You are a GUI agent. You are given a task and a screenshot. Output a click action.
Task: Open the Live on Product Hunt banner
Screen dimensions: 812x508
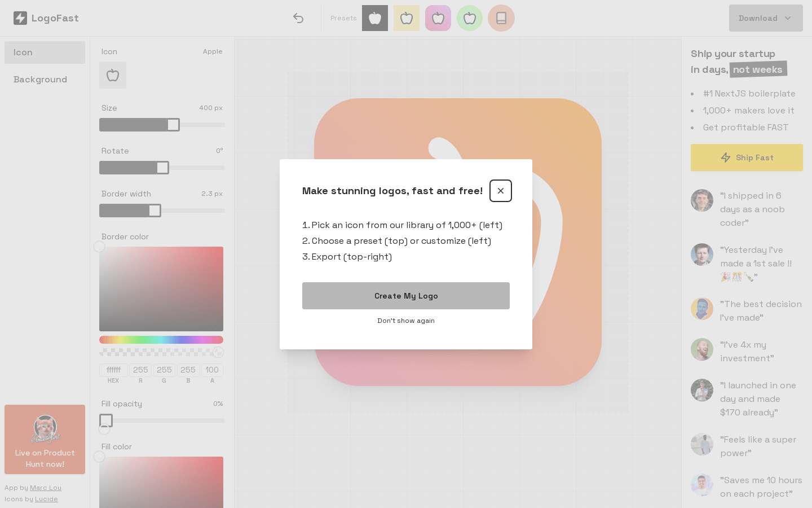[x=45, y=439]
